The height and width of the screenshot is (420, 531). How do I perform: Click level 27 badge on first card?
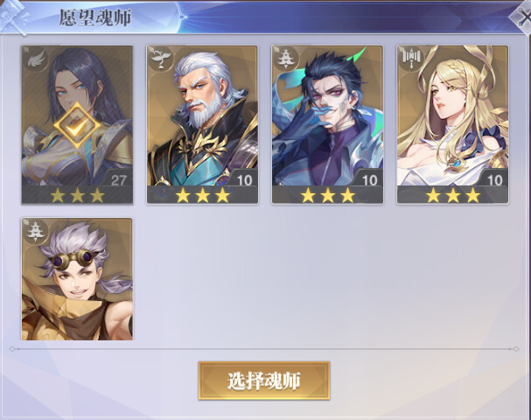(117, 179)
